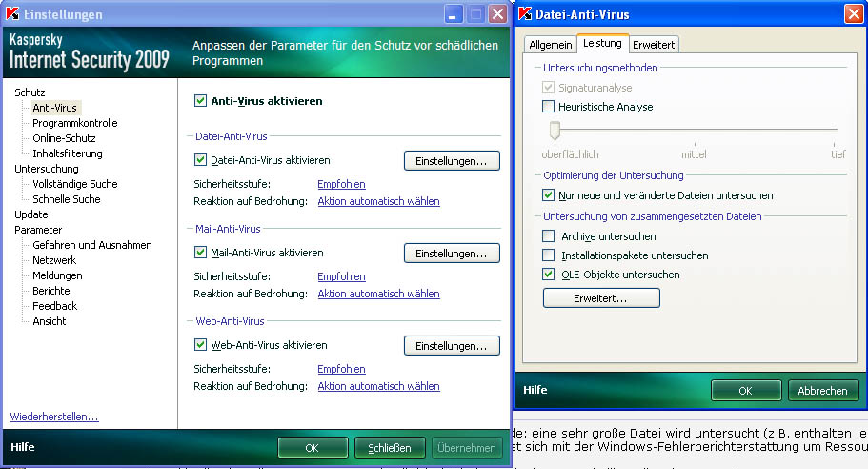Select Programmkontrolle tree item
The width and height of the screenshot is (868, 469).
pos(74,123)
